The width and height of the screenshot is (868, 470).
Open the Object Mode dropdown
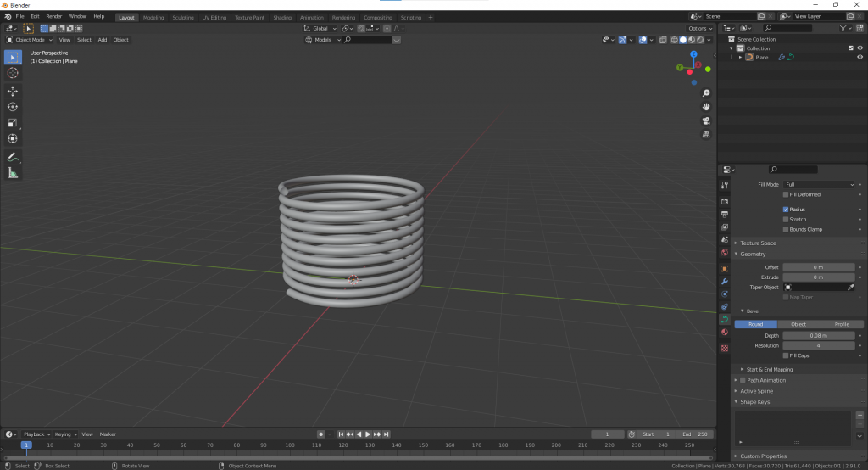click(29, 40)
